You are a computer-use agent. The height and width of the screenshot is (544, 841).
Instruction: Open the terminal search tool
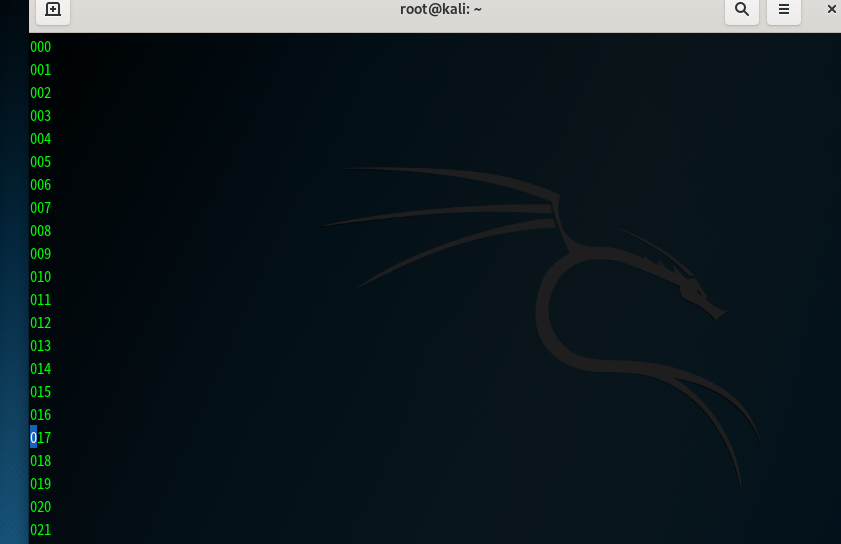click(742, 10)
